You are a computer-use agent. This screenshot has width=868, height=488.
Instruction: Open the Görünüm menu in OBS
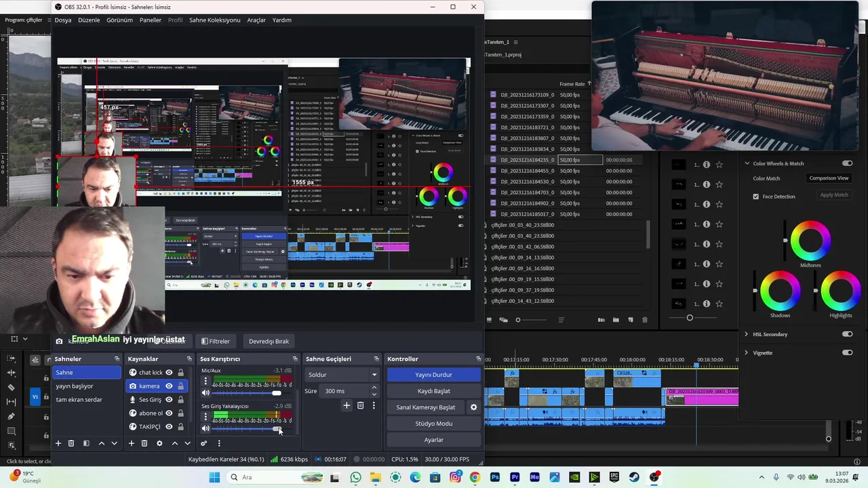(119, 20)
